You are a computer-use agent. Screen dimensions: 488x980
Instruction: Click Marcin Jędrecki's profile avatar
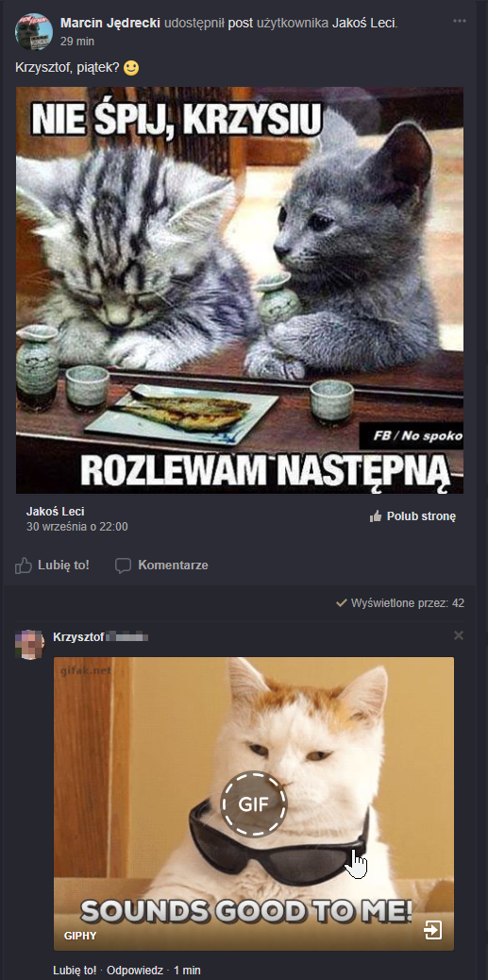[33, 31]
